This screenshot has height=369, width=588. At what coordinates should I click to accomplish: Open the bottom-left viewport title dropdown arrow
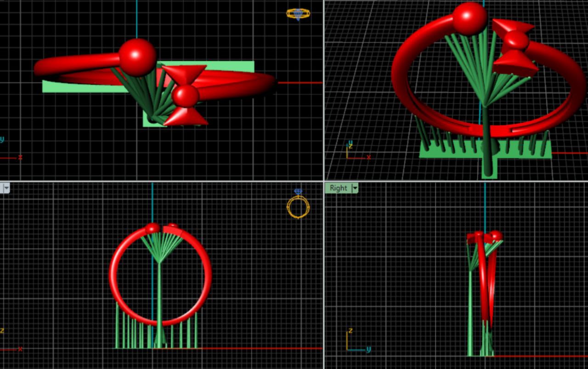6,188
